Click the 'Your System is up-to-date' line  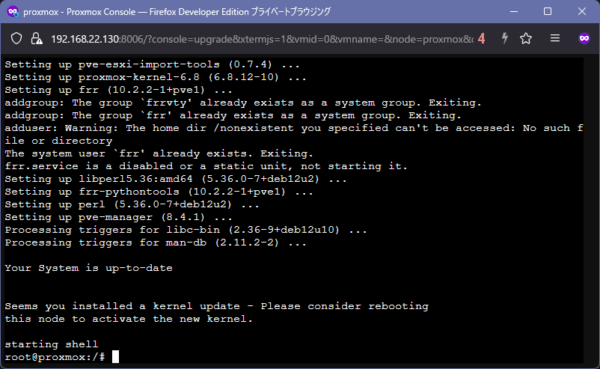(x=89, y=268)
